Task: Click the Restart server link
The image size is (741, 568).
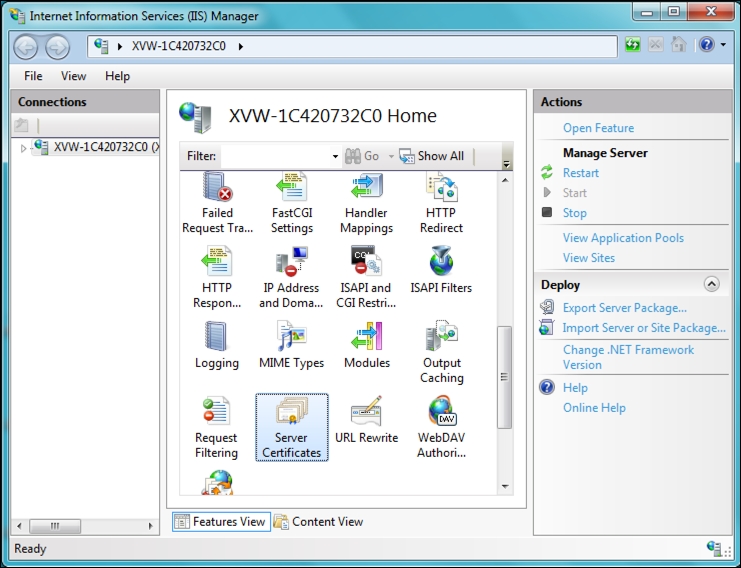Action: point(580,173)
